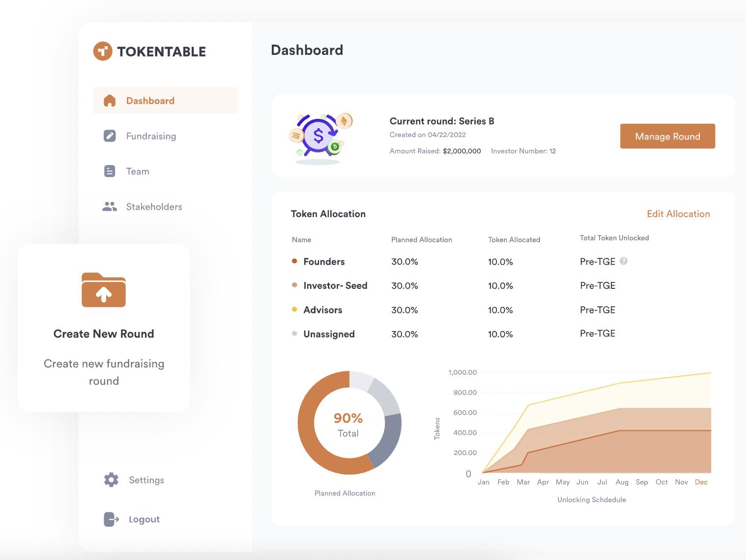The height and width of the screenshot is (560, 746).
Task: Select the Founders color dot
Action: click(x=294, y=261)
